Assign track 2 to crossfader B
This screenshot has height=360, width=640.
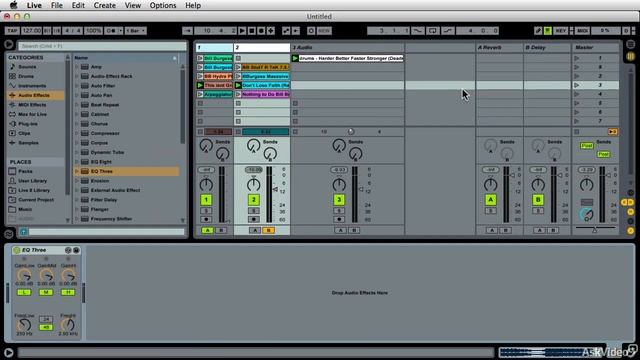(x=269, y=230)
